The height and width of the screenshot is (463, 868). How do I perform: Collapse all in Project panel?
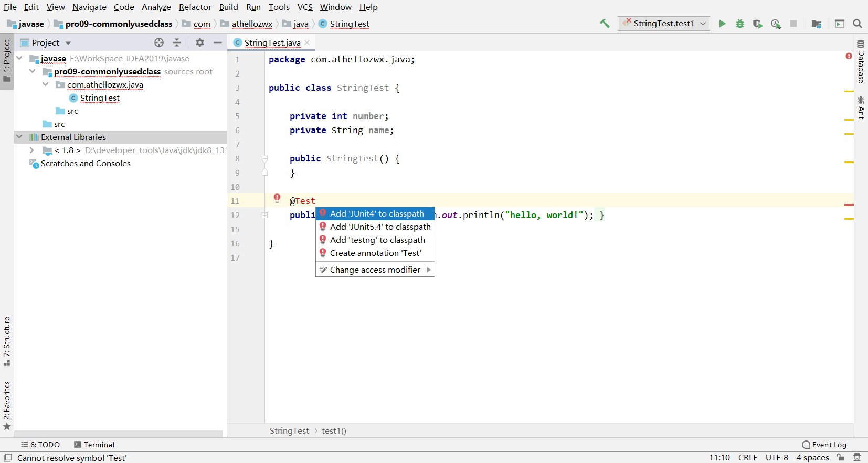pyautogui.click(x=177, y=42)
